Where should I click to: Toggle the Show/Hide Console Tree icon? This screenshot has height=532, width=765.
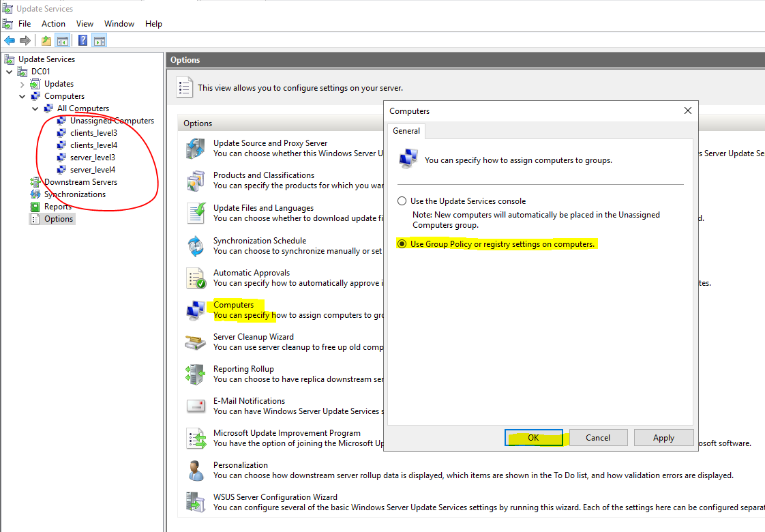(x=63, y=40)
